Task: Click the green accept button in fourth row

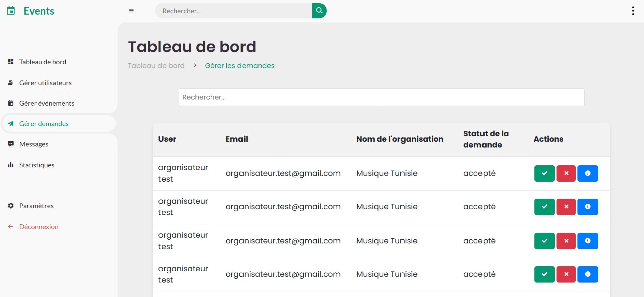Action: pyautogui.click(x=544, y=274)
